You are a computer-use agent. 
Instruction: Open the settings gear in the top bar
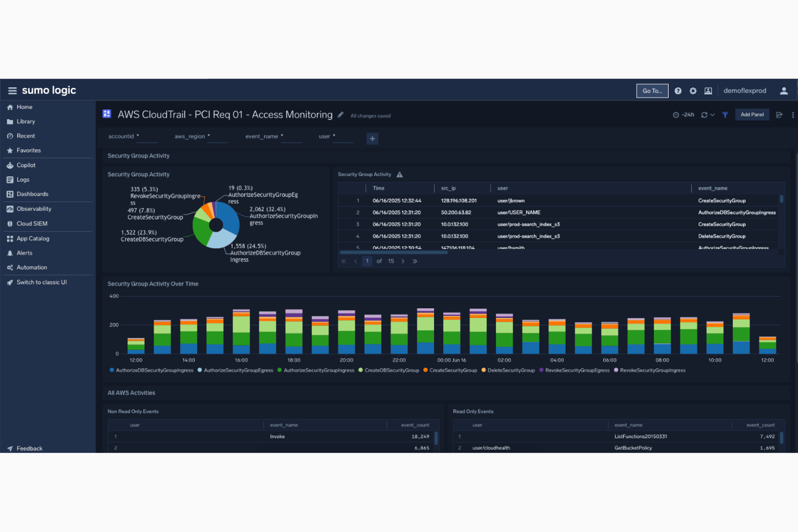(x=693, y=91)
